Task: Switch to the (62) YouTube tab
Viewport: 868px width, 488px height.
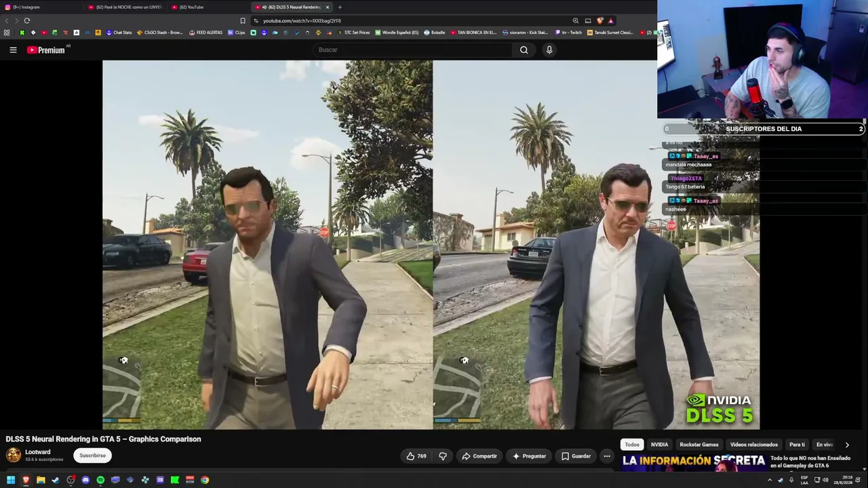Action: pos(209,7)
